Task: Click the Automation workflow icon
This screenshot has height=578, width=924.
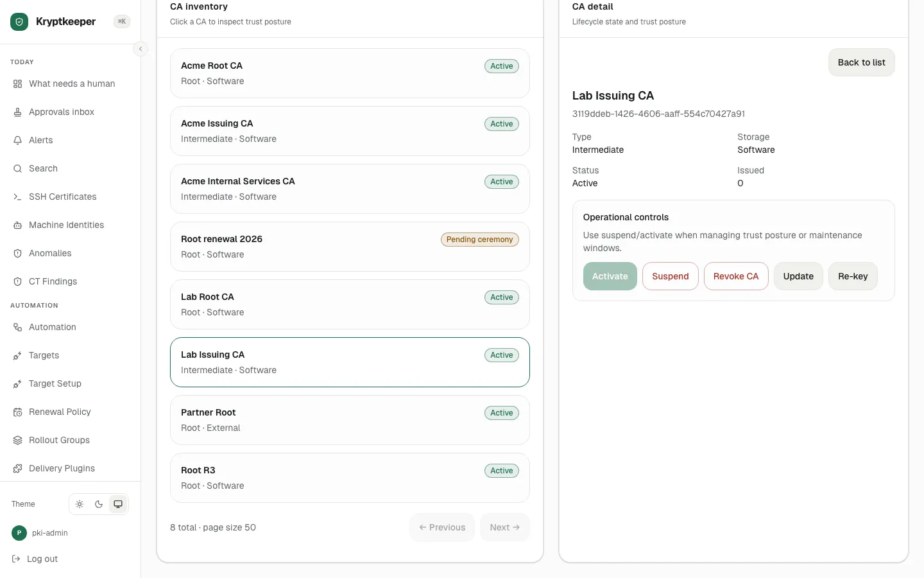Action: click(17, 328)
